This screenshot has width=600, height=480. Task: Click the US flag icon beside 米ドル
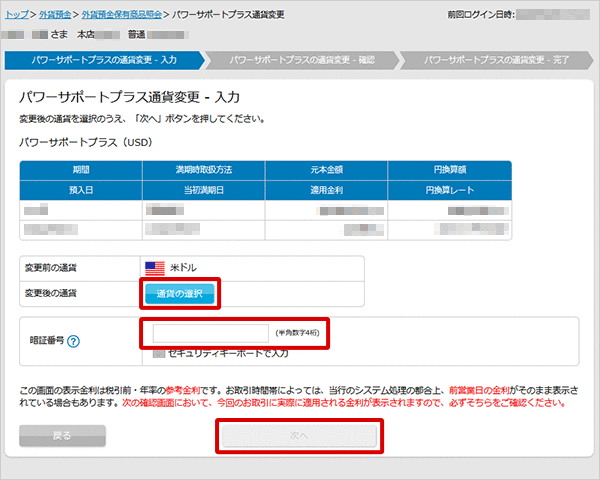pos(155,268)
